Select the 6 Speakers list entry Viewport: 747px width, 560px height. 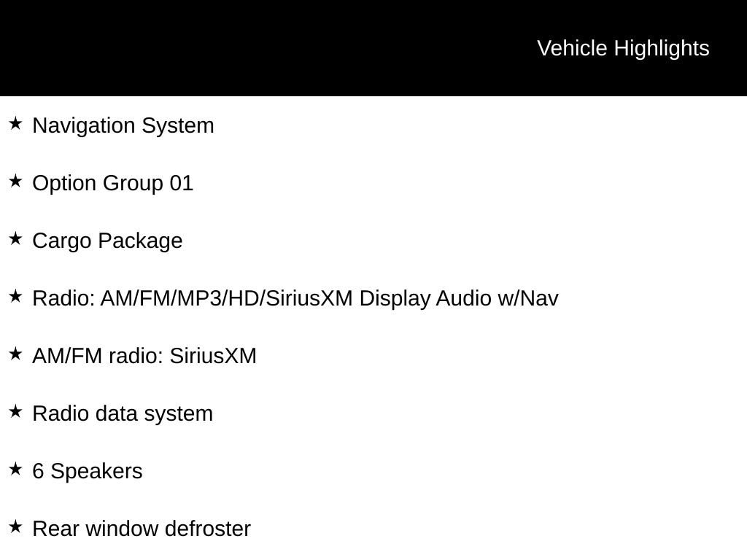click(x=88, y=471)
